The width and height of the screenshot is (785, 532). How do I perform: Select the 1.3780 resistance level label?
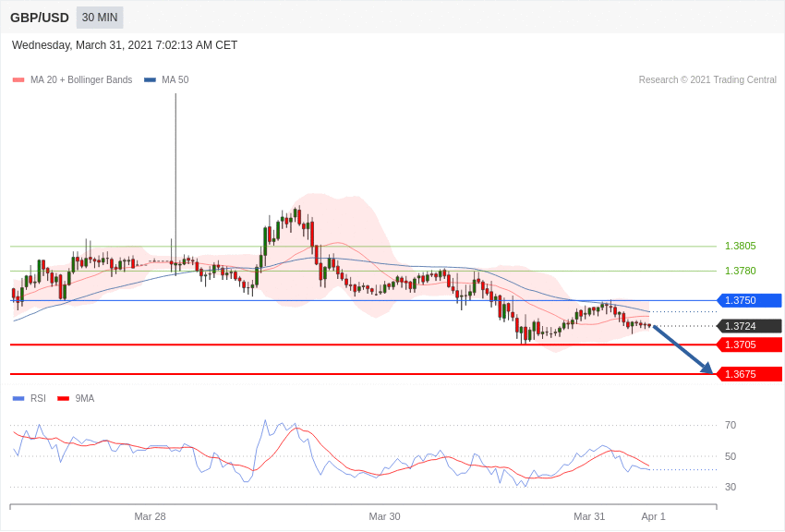pyautogui.click(x=741, y=271)
